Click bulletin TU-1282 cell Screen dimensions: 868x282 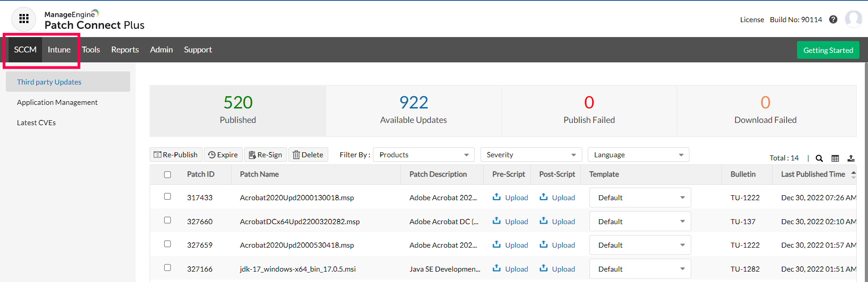pyautogui.click(x=745, y=269)
